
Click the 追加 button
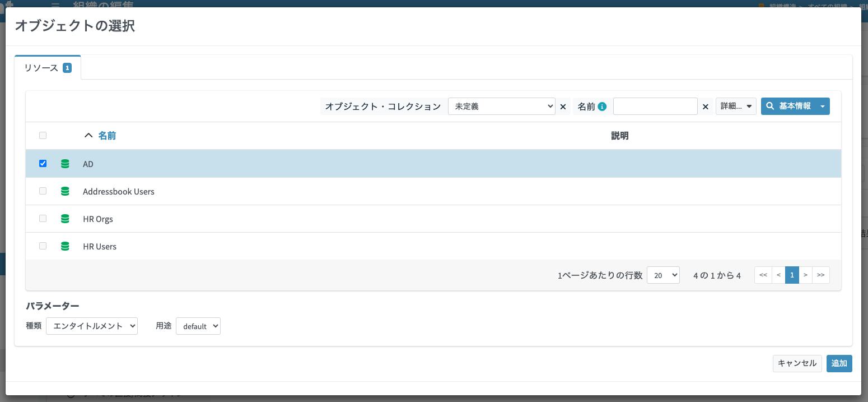pyautogui.click(x=839, y=363)
